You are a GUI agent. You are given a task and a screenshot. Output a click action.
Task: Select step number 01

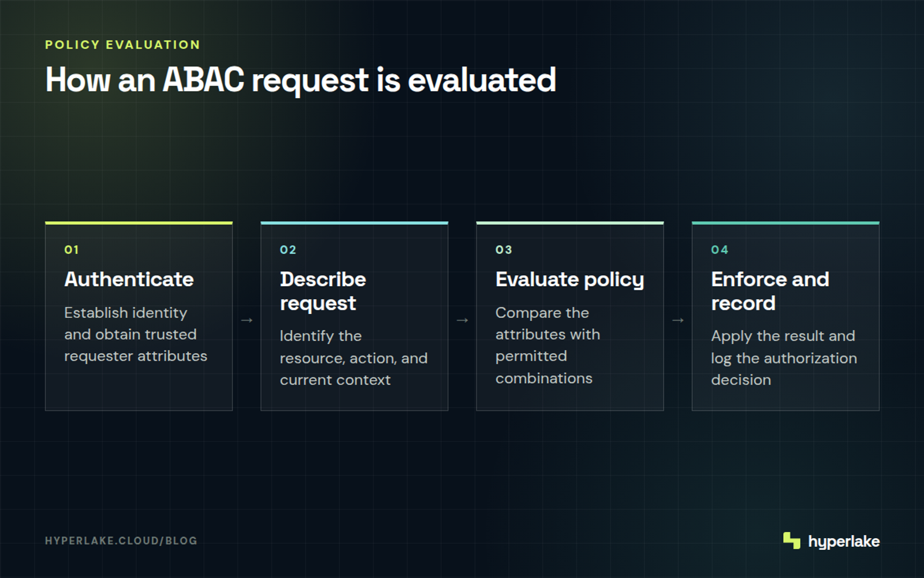pyautogui.click(x=72, y=250)
